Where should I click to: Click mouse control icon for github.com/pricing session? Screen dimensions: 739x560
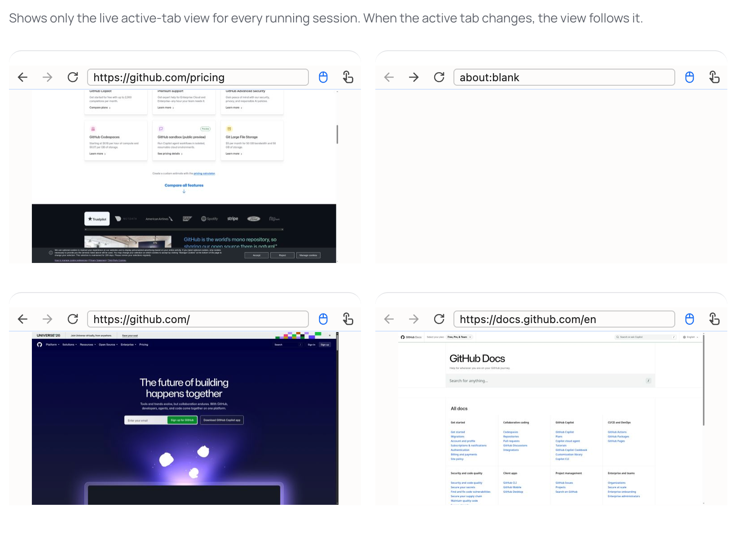click(x=323, y=77)
